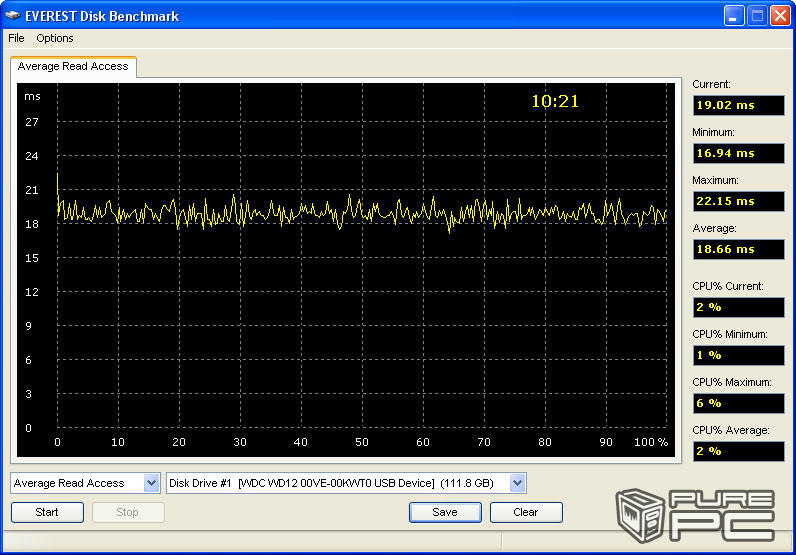Click the 27 label on the graph y-axis
Image resolution: width=796 pixels, height=555 pixels.
(x=31, y=122)
